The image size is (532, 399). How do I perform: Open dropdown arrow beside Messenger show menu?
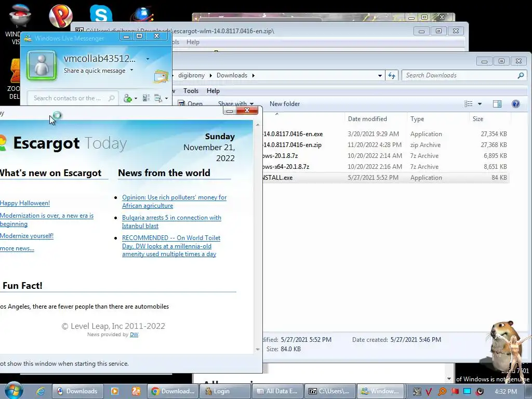pos(166,98)
